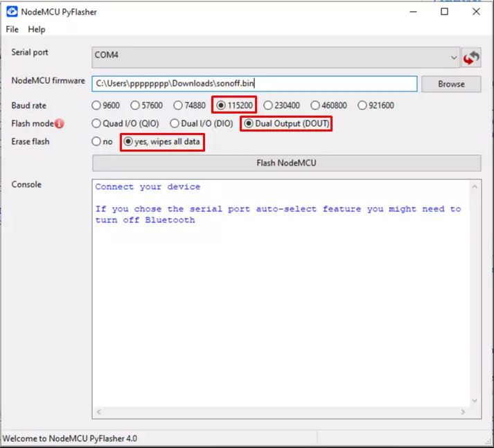Click the serial port refresh icon
The height and width of the screenshot is (448, 494).
pyautogui.click(x=471, y=57)
